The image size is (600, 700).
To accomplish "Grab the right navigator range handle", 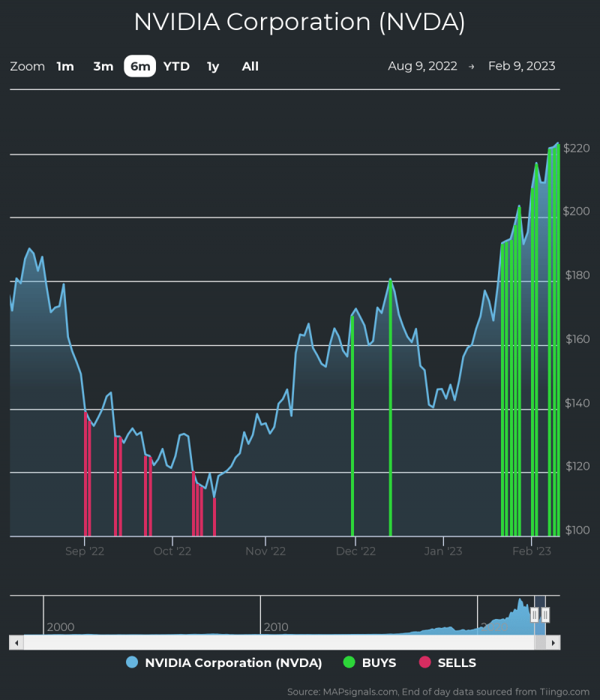I will pyautogui.click(x=545, y=615).
